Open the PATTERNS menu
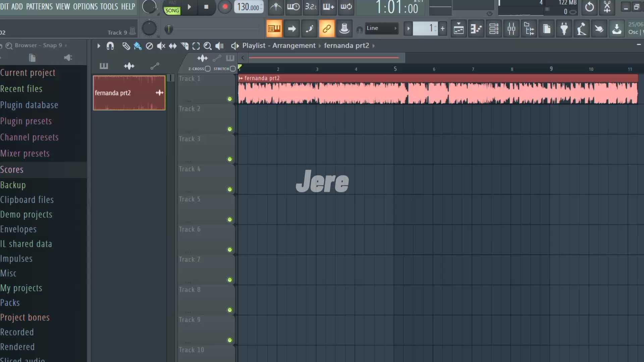Screen dimensions: 644x362 click(39, 6)
